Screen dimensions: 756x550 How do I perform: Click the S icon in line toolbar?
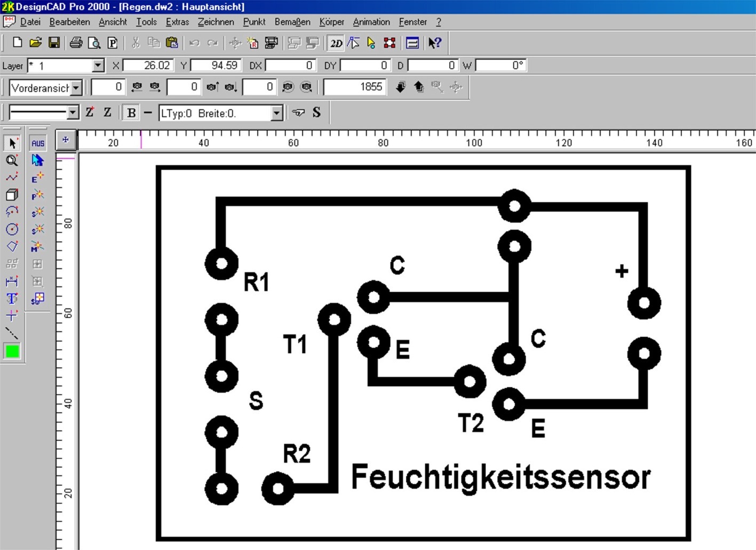(x=316, y=112)
